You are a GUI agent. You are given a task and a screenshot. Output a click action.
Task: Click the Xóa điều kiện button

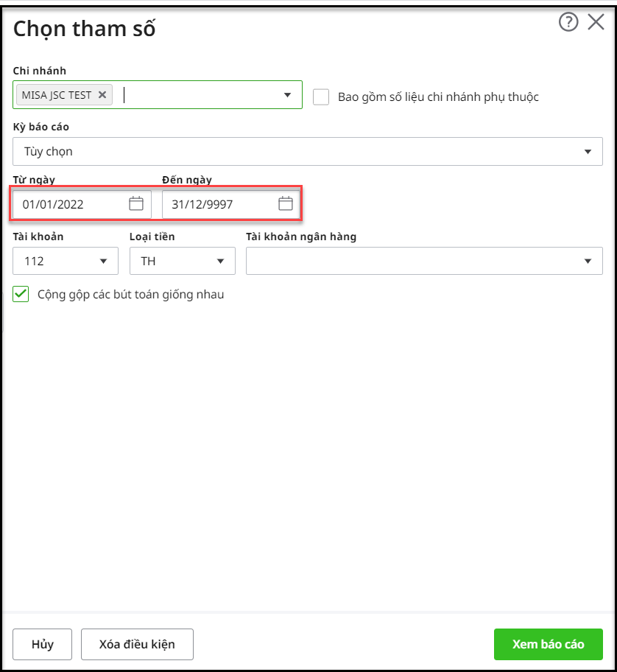pos(137,644)
